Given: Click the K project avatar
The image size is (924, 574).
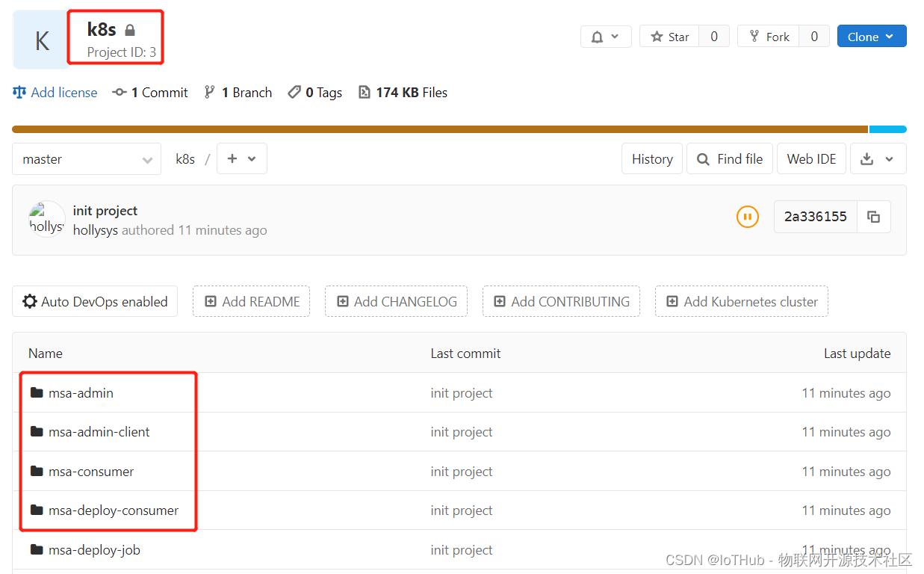Looking at the screenshot, I should point(41,40).
